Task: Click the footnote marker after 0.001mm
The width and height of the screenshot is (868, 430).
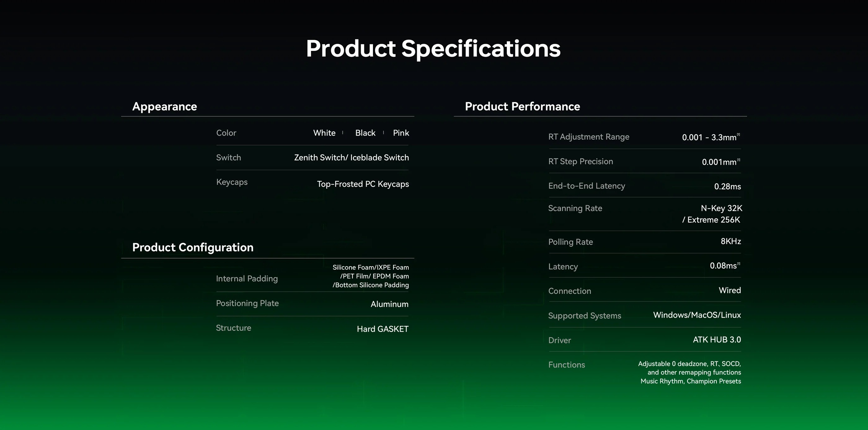Action: (x=739, y=160)
